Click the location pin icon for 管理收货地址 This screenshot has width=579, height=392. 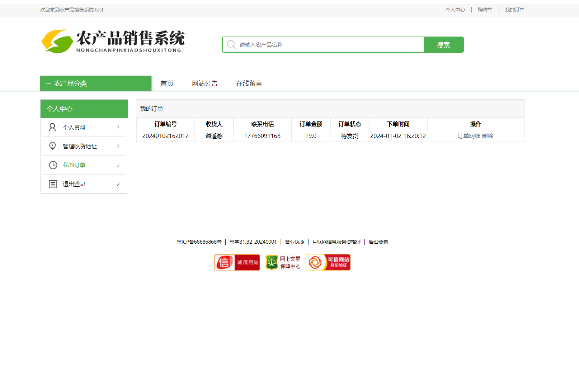pyautogui.click(x=53, y=146)
